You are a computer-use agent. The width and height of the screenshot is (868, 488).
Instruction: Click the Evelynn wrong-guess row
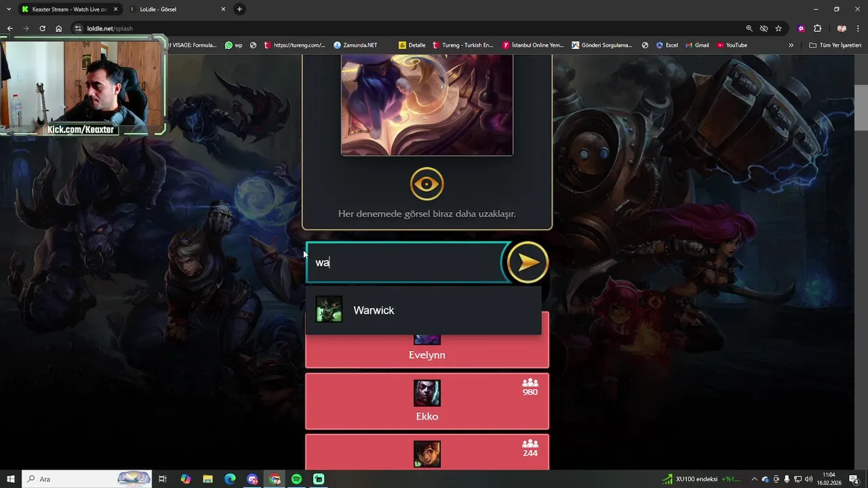click(427, 351)
